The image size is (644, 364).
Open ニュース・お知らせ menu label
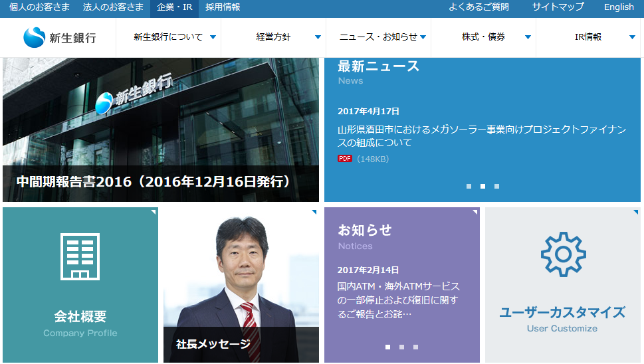pos(378,37)
